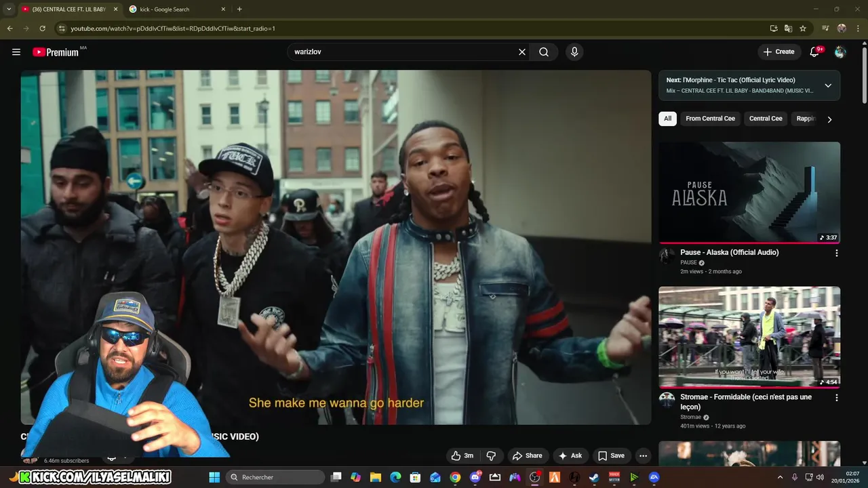The width and height of the screenshot is (868, 488).
Task: Open Chrome profile avatar
Action: [842, 28]
